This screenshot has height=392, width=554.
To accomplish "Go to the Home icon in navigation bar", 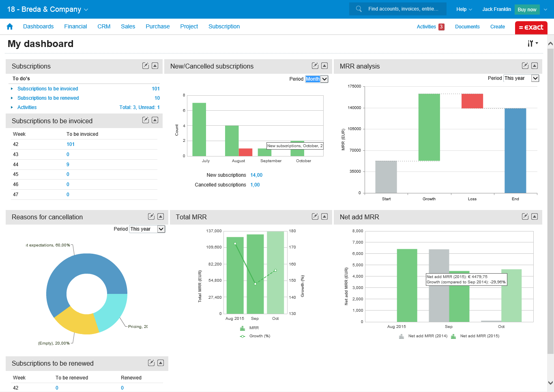I will [x=10, y=26].
